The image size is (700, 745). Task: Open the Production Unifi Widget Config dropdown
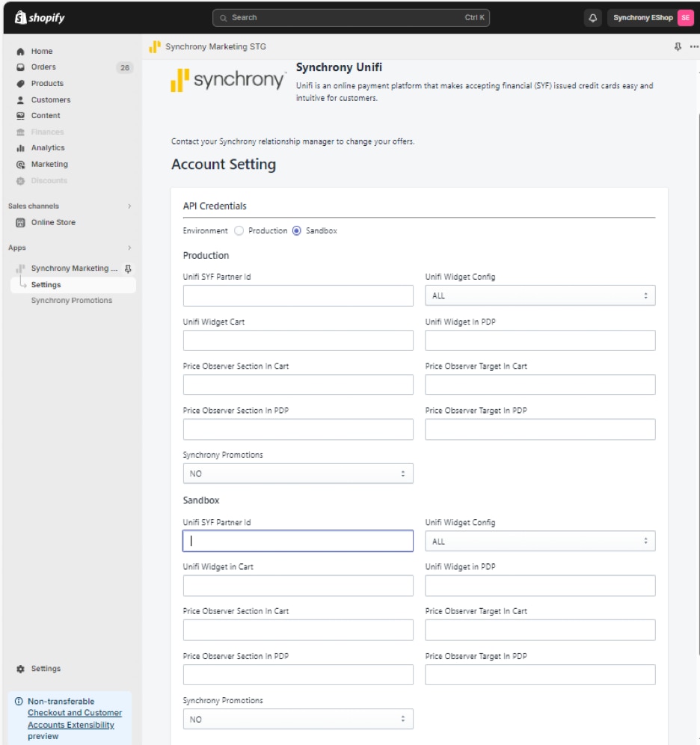tap(540, 295)
